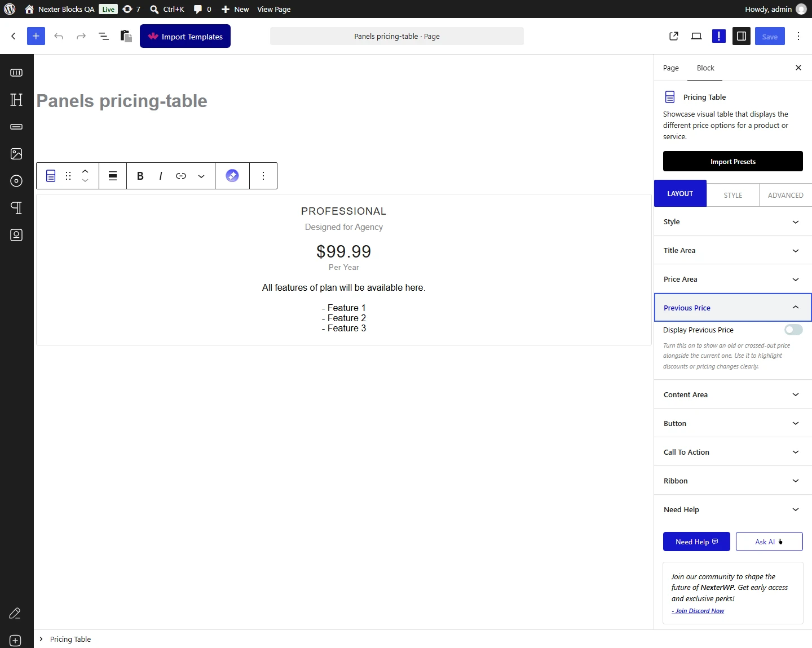Open more rich text controls dropdown
Screen dimensions: 812x648
pyautogui.click(x=201, y=176)
